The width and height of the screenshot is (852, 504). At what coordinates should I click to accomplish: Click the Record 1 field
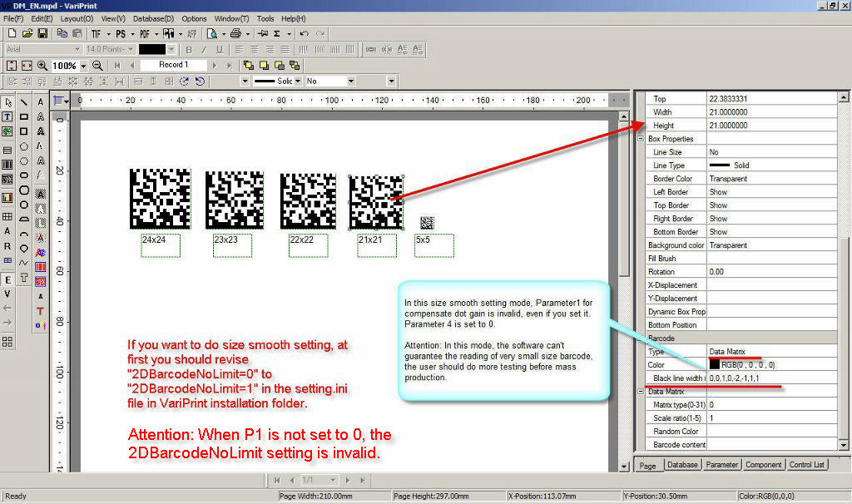174,65
